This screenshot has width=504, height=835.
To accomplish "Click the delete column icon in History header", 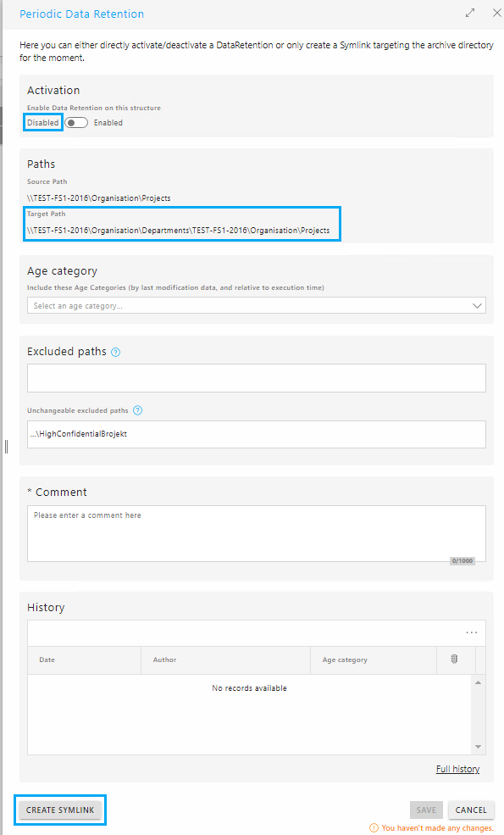I will pos(454,660).
